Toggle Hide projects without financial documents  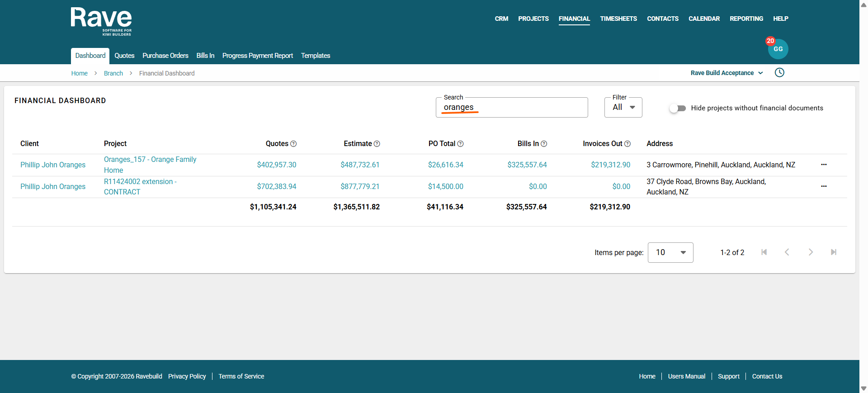coord(678,108)
